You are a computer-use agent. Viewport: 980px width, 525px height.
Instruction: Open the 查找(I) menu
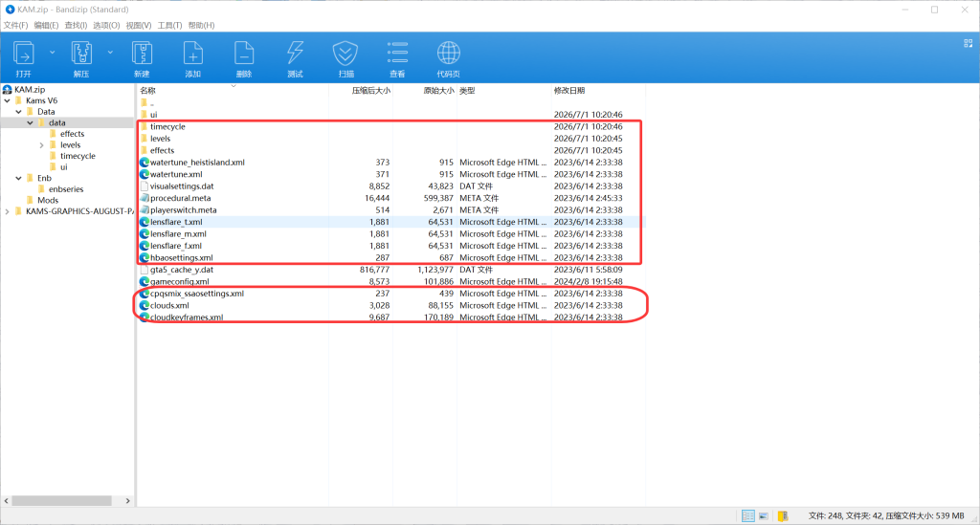(x=76, y=25)
